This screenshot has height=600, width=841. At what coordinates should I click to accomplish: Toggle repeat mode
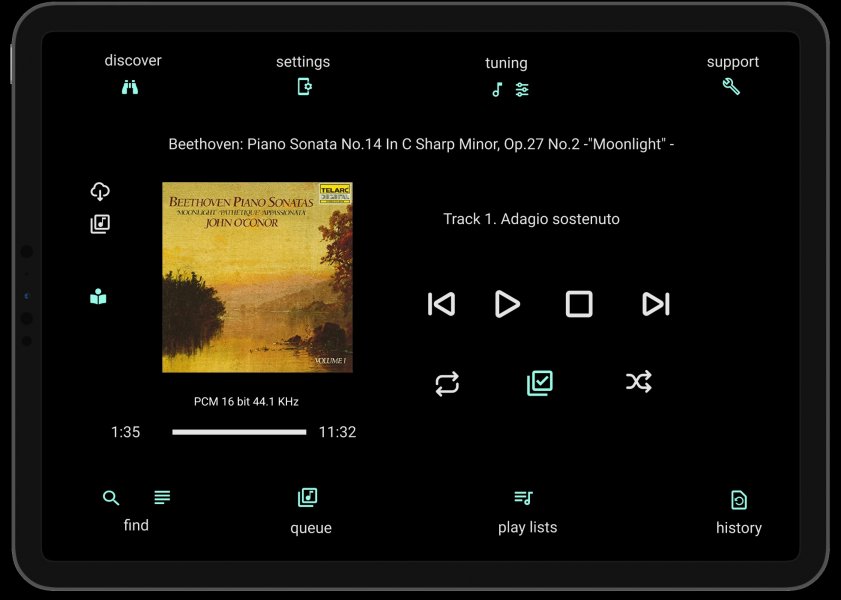pyautogui.click(x=447, y=384)
